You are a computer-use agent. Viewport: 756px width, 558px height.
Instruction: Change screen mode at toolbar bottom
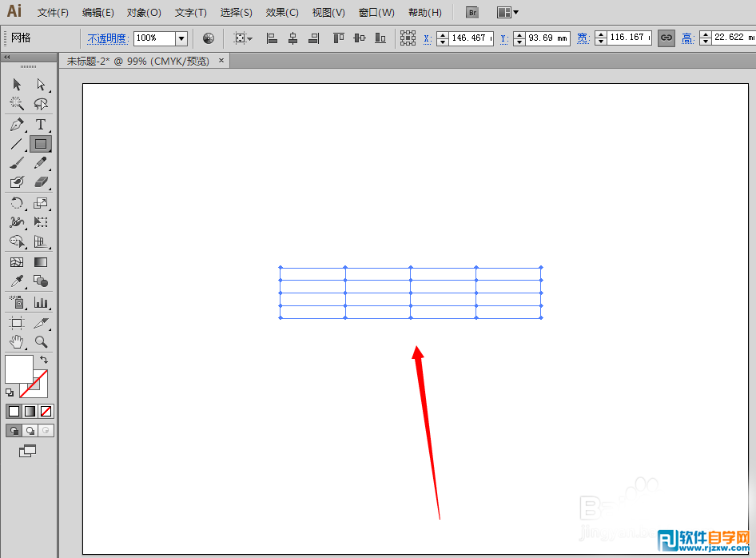coord(27,452)
